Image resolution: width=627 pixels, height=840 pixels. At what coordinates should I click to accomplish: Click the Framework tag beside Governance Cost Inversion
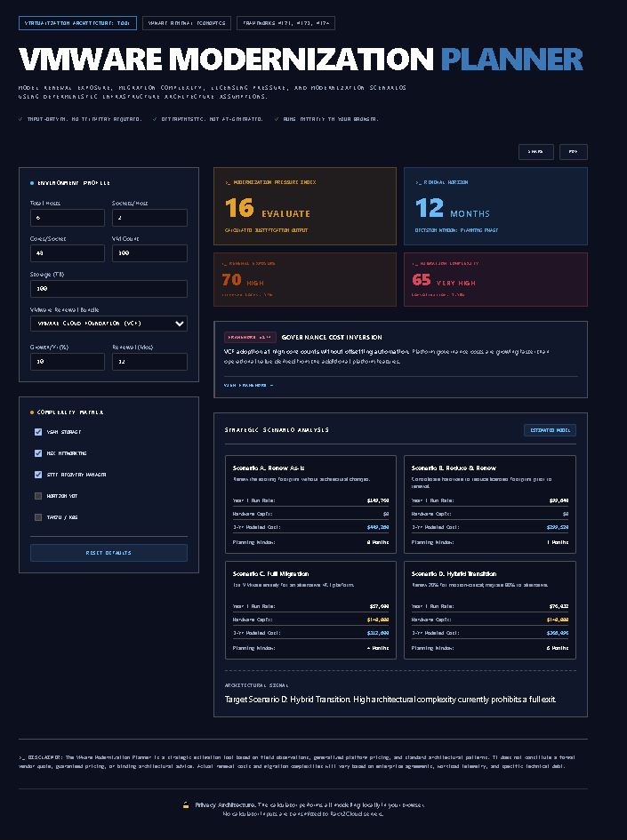[250, 338]
